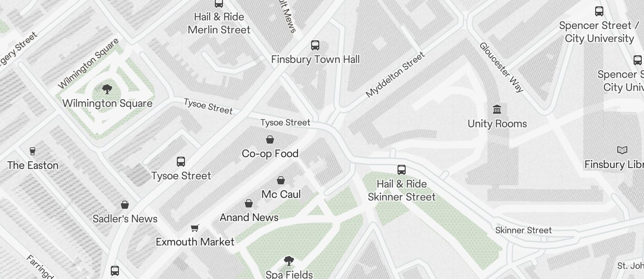Click the Myddelton Street road label
This screenshot has width=644, height=279.
coord(395,74)
